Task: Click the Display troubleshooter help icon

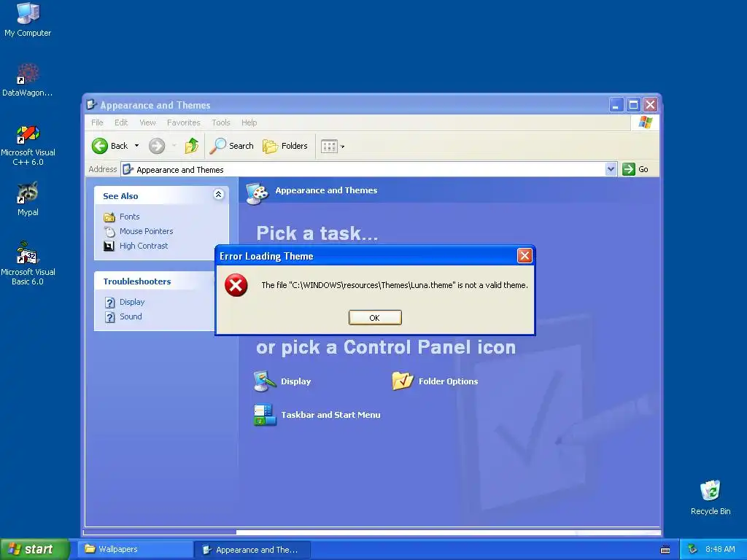Action: coord(109,303)
